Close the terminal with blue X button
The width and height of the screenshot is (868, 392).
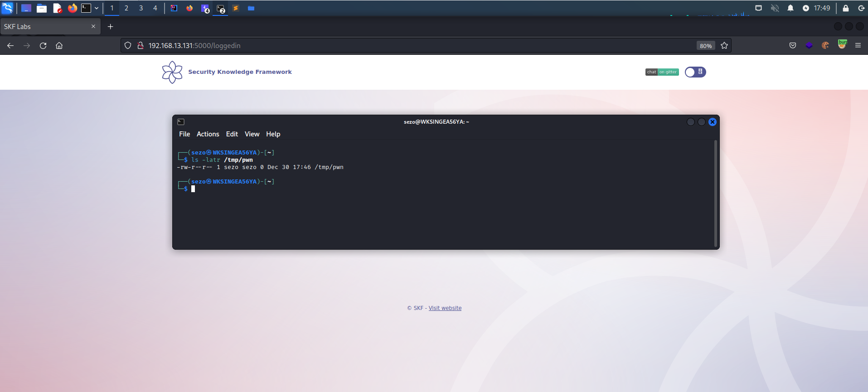point(713,122)
